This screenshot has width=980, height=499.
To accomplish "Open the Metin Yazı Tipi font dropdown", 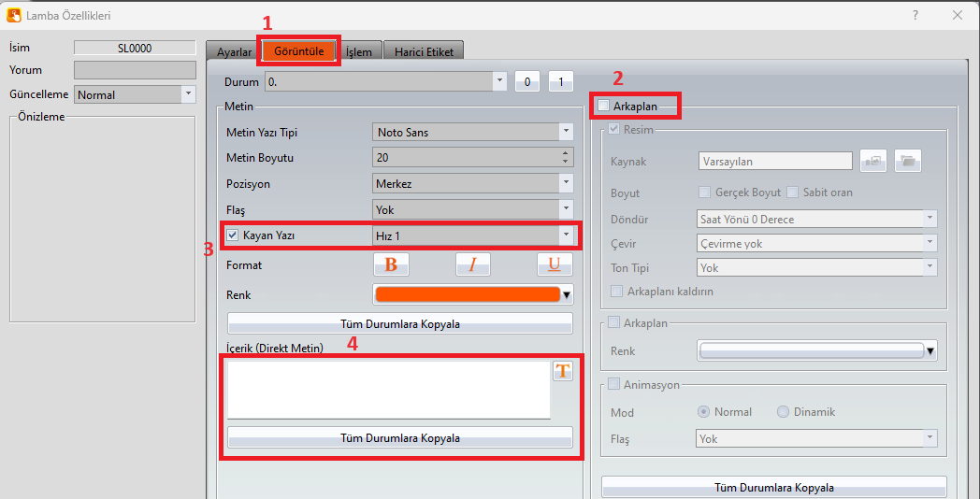I will [x=472, y=132].
